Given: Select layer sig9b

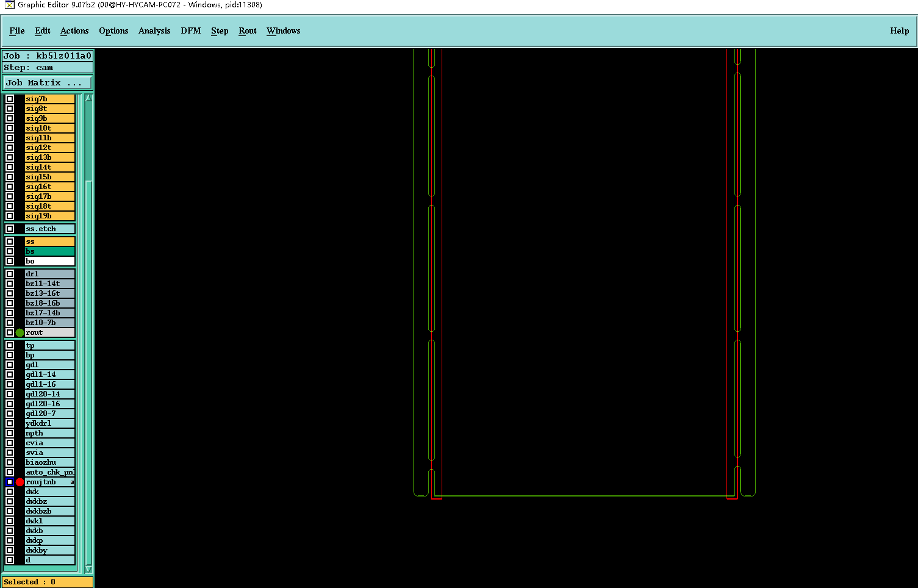Looking at the screenshot, I should (49, 118).
